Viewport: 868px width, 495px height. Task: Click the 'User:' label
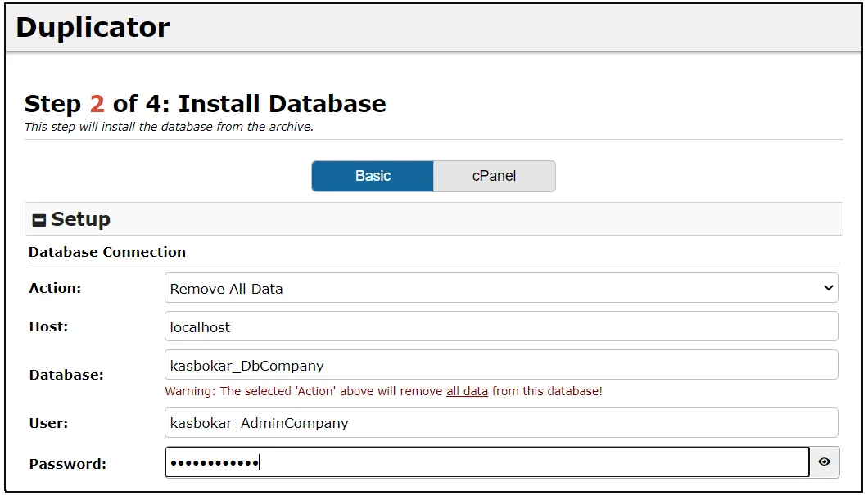click(48, 423)
